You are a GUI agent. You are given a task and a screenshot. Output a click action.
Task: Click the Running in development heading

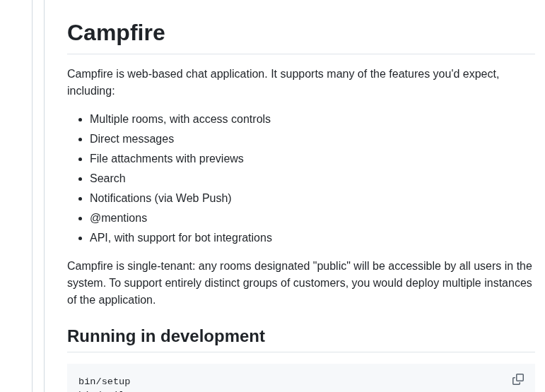166,336
